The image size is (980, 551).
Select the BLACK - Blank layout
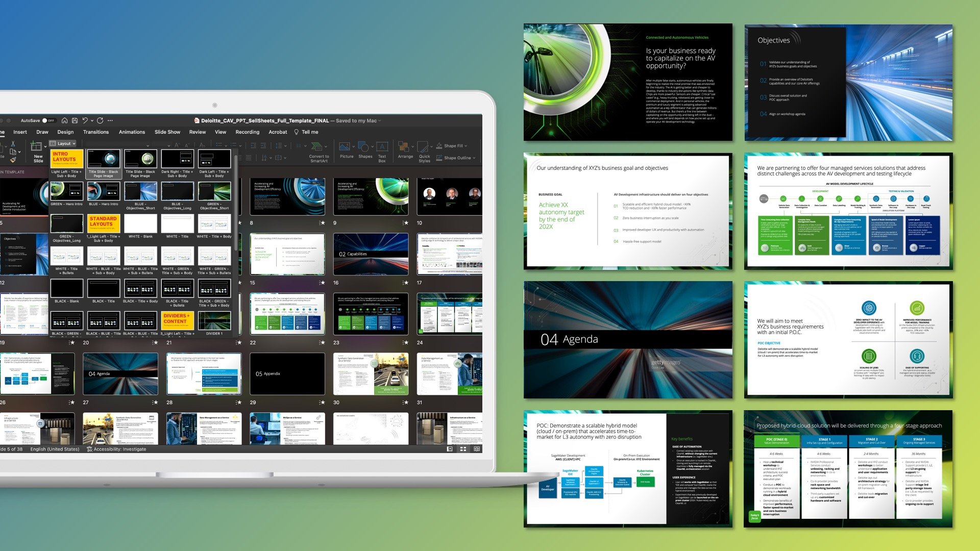[x=67, y=292]
